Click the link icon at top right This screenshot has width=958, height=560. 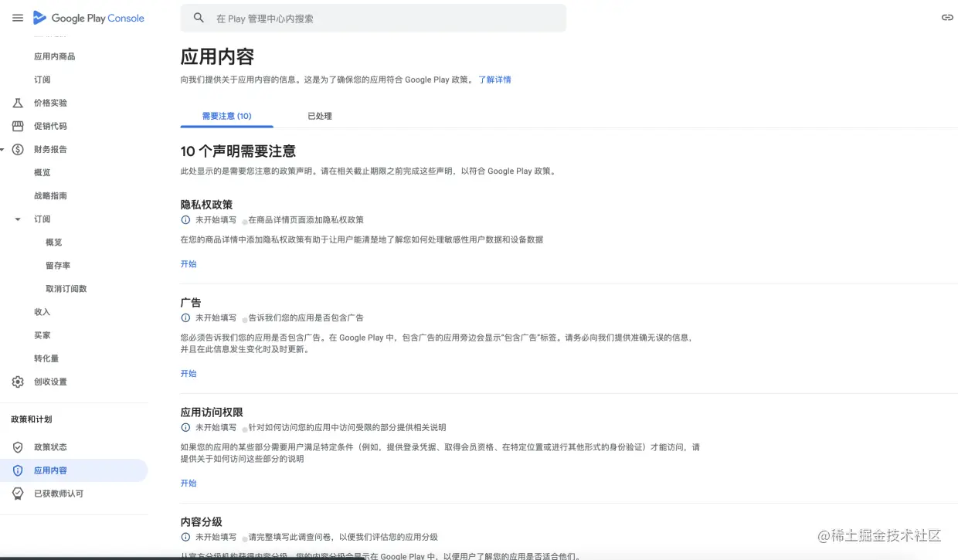point(947,17)
